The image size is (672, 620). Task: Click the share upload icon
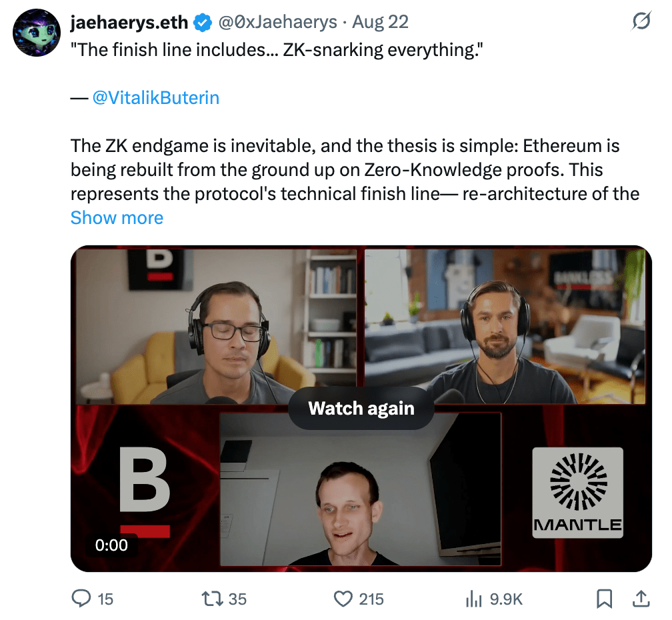[641, 599]
